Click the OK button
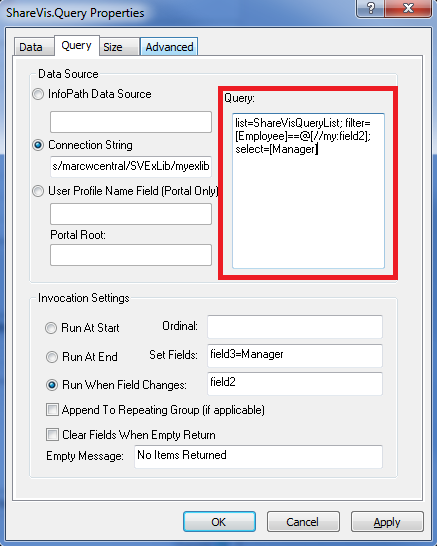The width and height of the screenshot is (437, 546). click(x=219, y=522)
